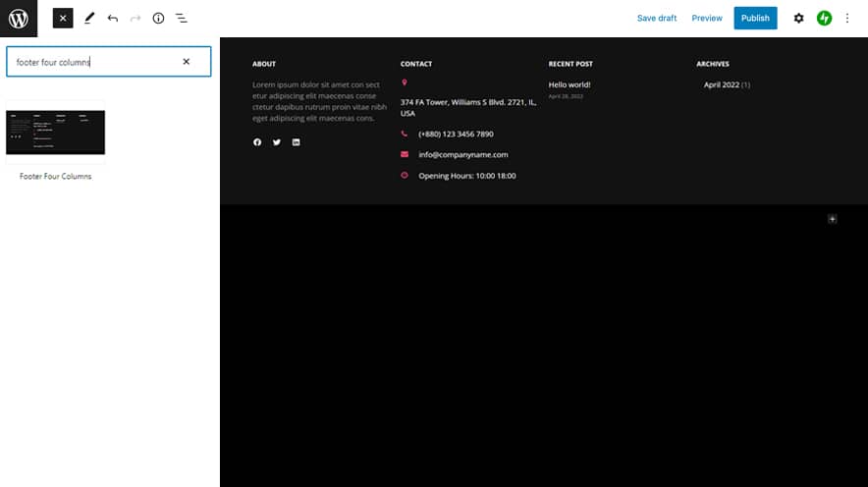Redo the last undone change
The height and width of the screenshot is (487, 868).
pyautogui.click(x=136, y=19)
